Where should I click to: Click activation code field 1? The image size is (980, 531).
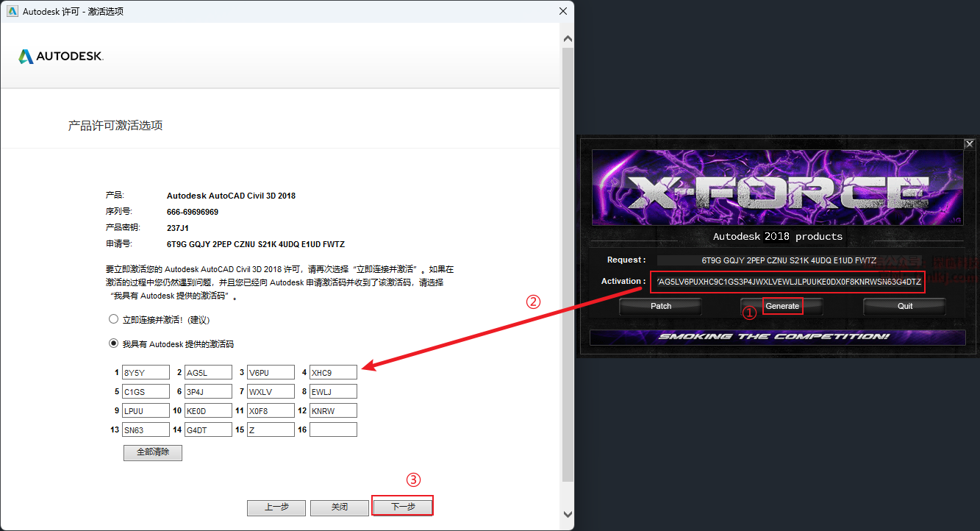(146, 372)
